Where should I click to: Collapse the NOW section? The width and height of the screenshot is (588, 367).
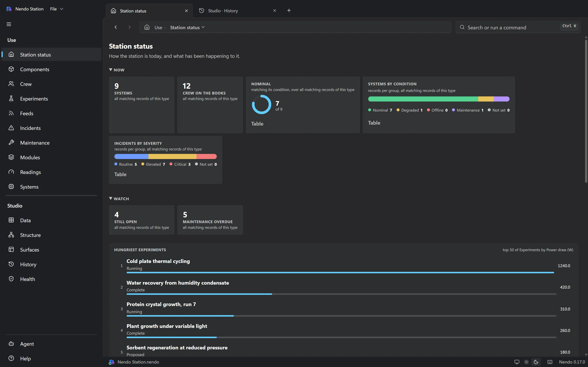click(117, 70)
